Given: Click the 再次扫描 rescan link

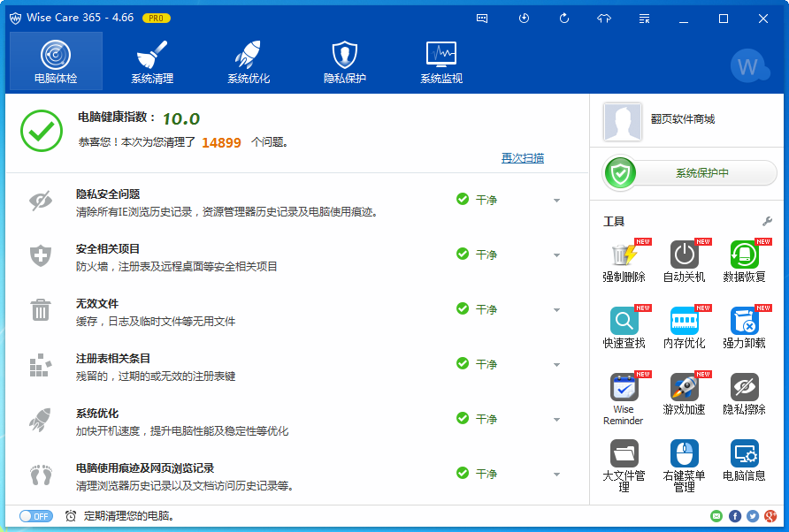Looking at the screenshot, I should pyautogui.click(x=522, y=158).
